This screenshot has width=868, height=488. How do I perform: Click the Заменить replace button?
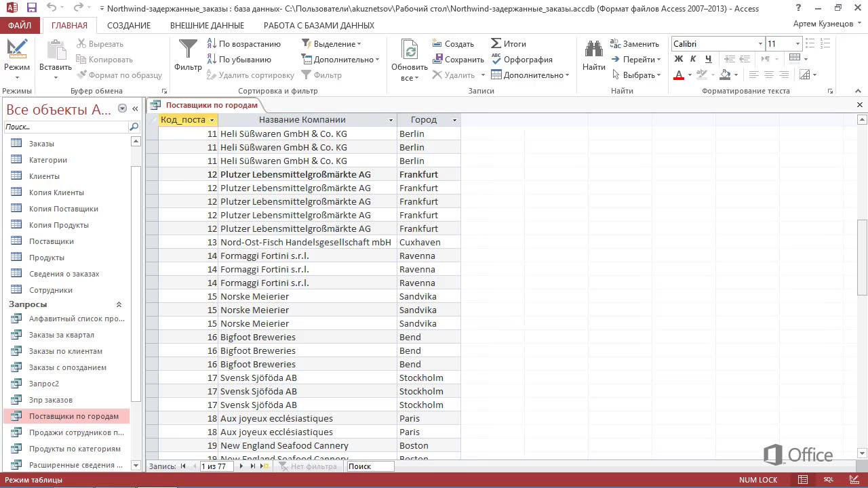tap(635, 43)
